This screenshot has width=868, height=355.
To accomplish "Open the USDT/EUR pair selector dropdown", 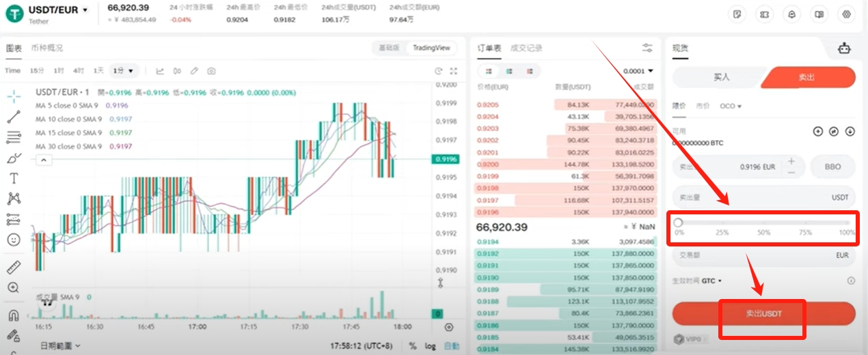I will tap(59, 10).
